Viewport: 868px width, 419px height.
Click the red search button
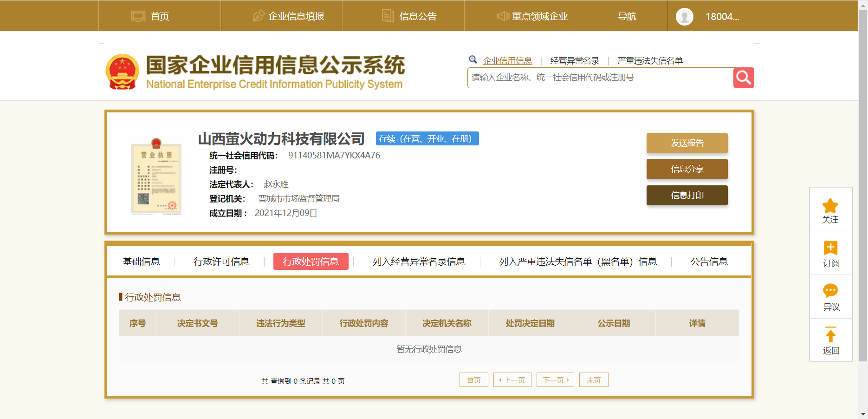[744, 78]
